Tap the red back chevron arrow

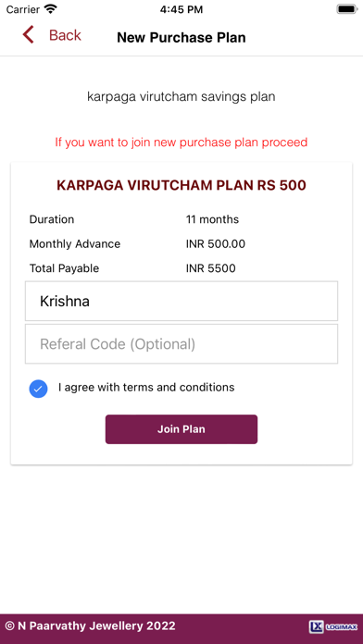coord(28,35)
